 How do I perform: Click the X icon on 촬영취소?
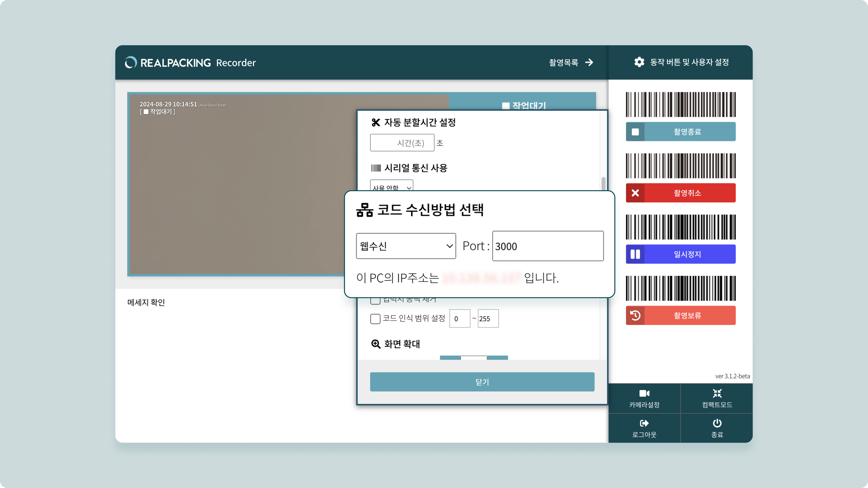tap(635, 193)
